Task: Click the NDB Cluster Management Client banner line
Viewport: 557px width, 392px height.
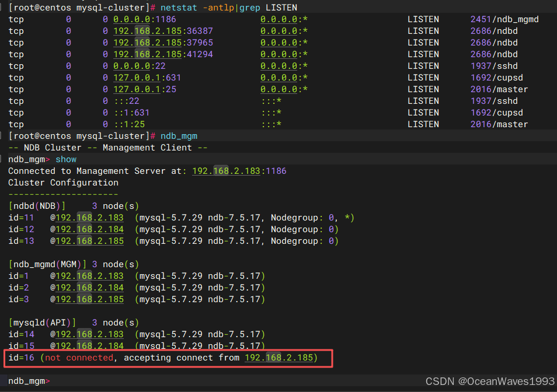Action: tap(107, 148)
